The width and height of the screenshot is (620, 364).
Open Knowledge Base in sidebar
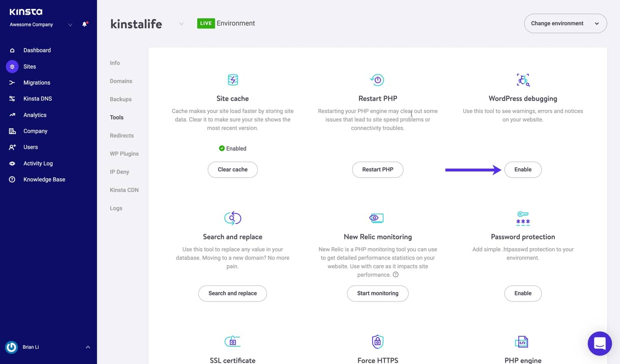click(x=44, y=179)
